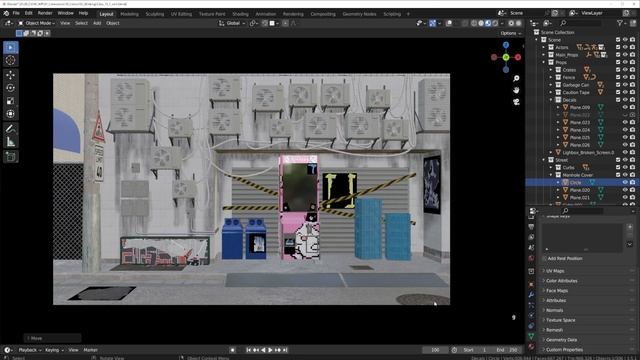Screen dimensions: 640x360
Task: Activate the Move tool
Action: tap(11, 75)
